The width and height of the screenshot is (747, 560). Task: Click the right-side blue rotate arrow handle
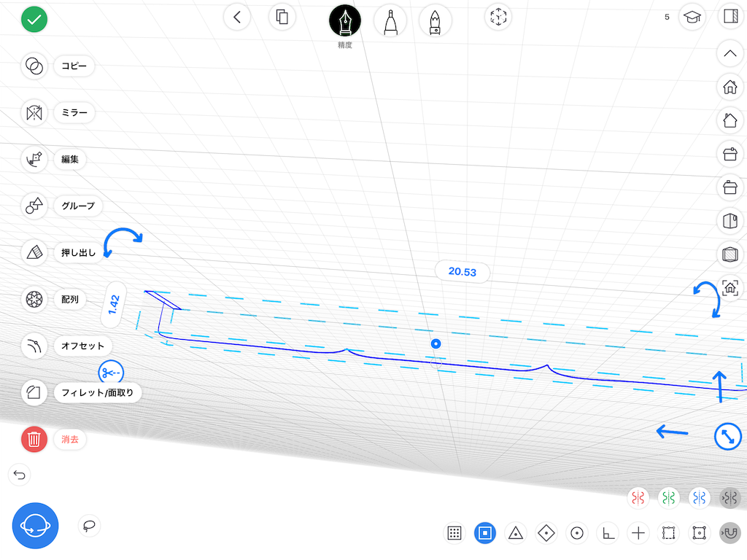(708, 298)
